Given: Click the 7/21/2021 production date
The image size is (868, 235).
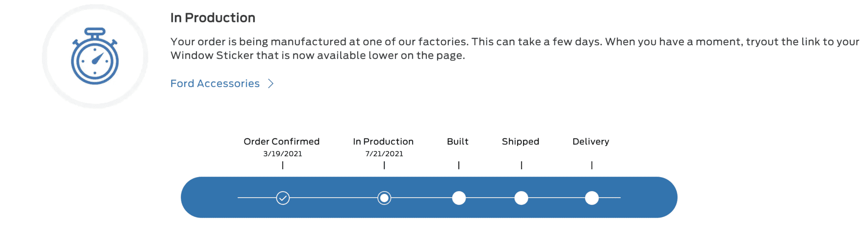Looking at the screenshot, I should tap(384, 154).
